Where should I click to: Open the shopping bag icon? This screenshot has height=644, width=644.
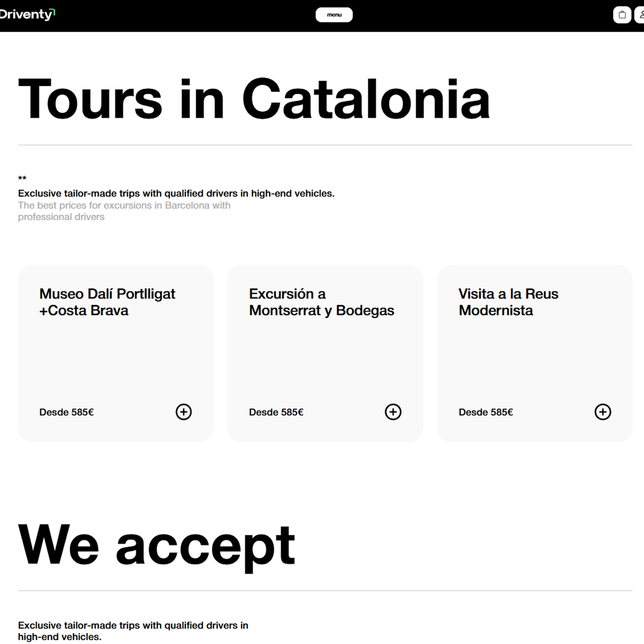(622, 15)
